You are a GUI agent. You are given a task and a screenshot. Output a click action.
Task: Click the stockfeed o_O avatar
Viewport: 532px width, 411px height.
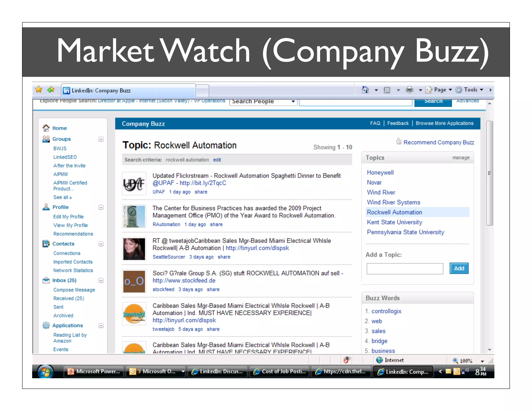[x=134, y=281]
